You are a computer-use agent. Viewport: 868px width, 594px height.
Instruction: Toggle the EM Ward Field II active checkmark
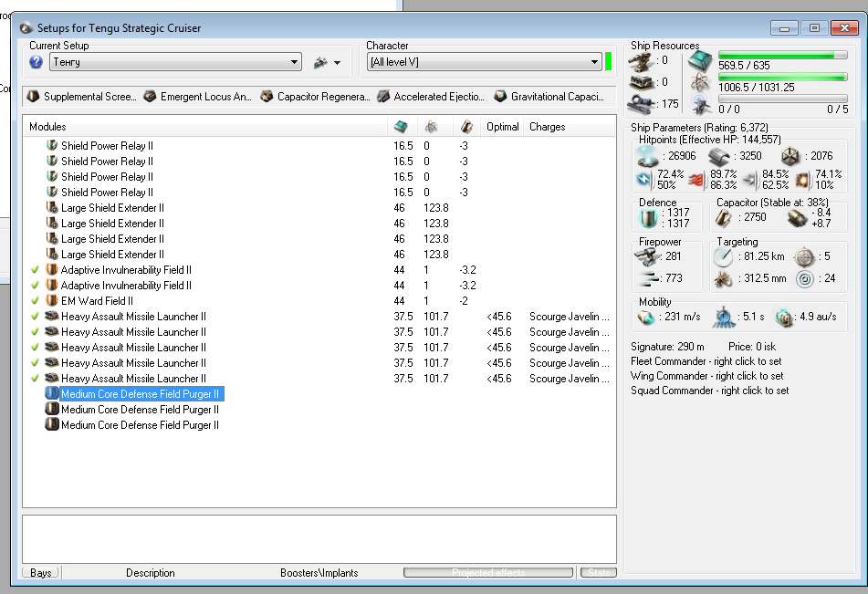[x=36, y=301]
